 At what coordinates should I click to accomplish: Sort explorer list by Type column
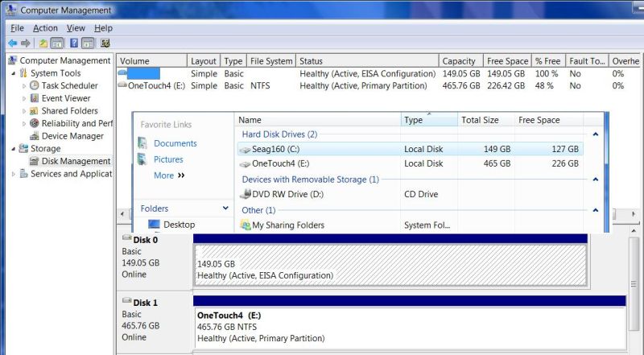click(429, 120)
